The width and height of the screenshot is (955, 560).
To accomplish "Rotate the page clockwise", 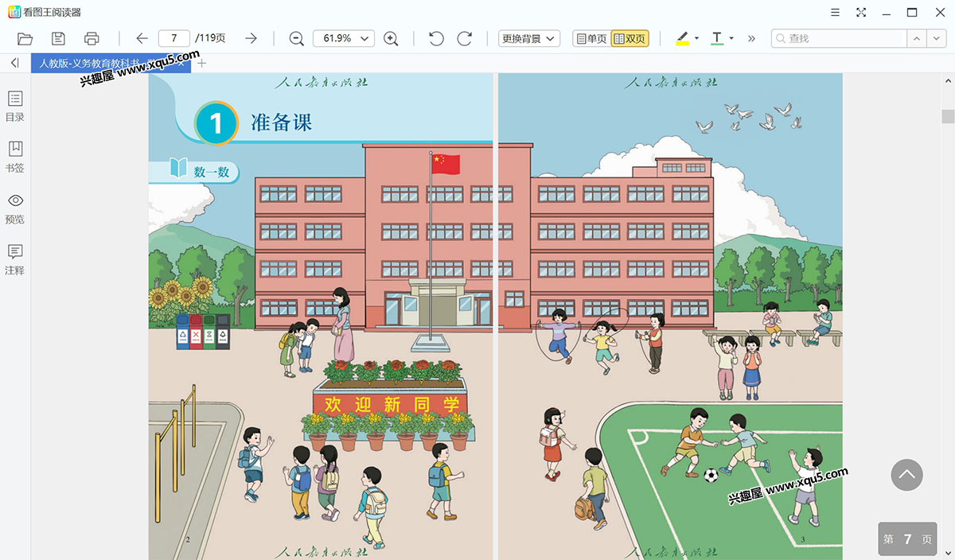I will [465, 38].
